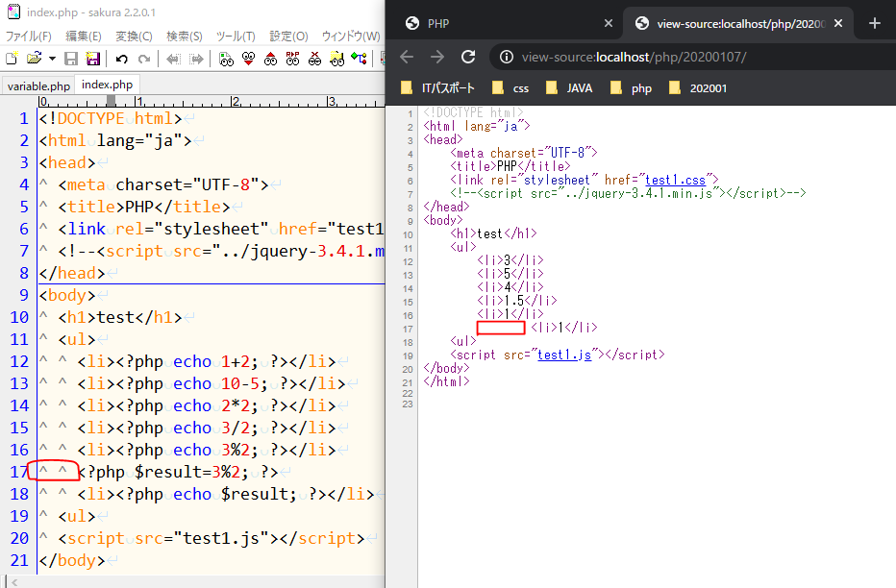Open the 設定(O) menu
The image size is (896, 588).
pos(288,37)
